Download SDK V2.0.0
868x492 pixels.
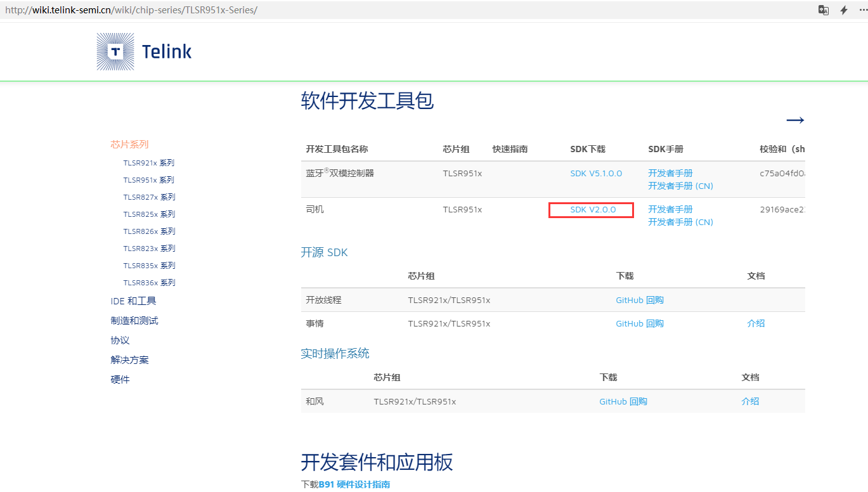point(593,210)
